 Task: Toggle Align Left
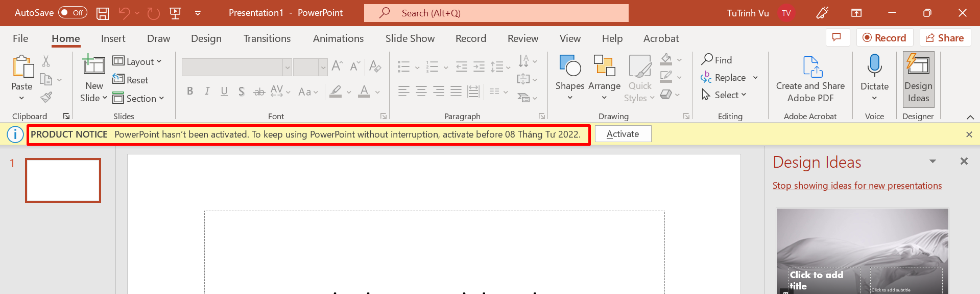point(403,92)
